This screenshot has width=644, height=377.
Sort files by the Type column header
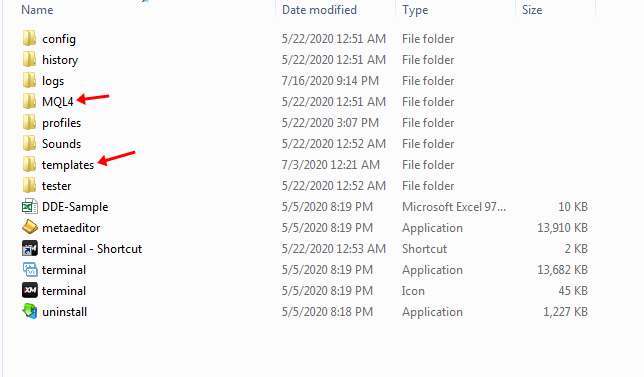coord(415,9)
